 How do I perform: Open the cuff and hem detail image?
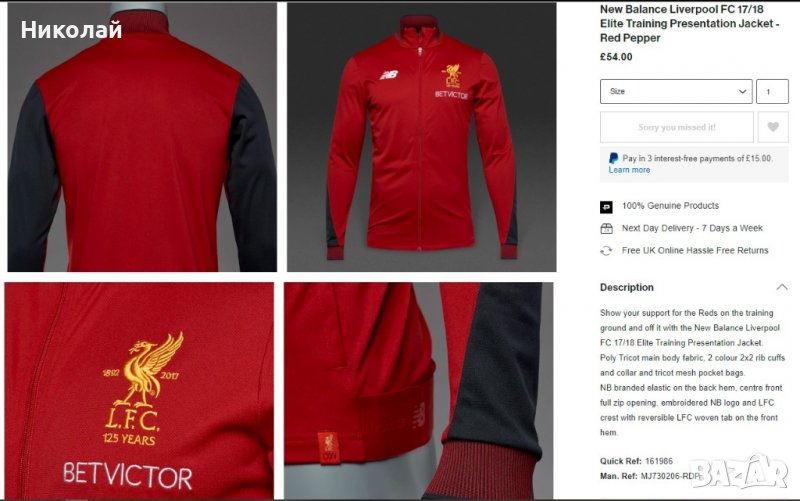pos(418,391)
